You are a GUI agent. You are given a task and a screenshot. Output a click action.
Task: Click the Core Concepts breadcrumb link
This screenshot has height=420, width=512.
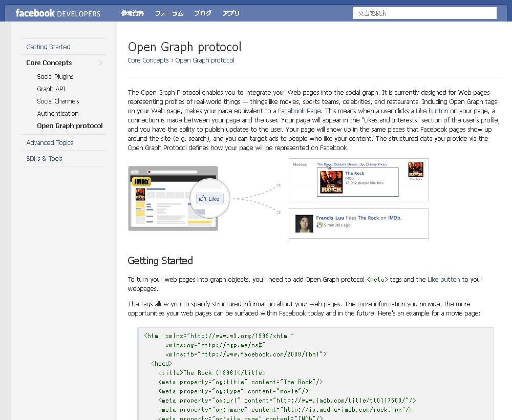[x=148, y=60]
